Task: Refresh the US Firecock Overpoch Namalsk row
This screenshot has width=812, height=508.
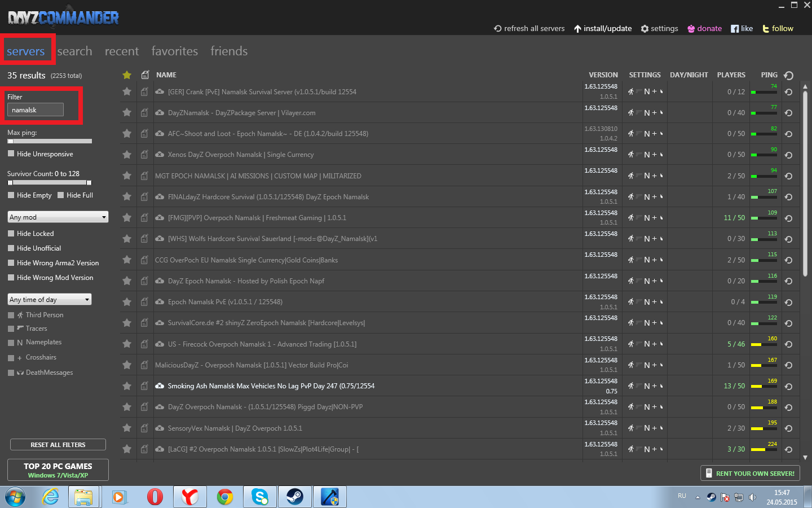Action: [x=788, y=344]
